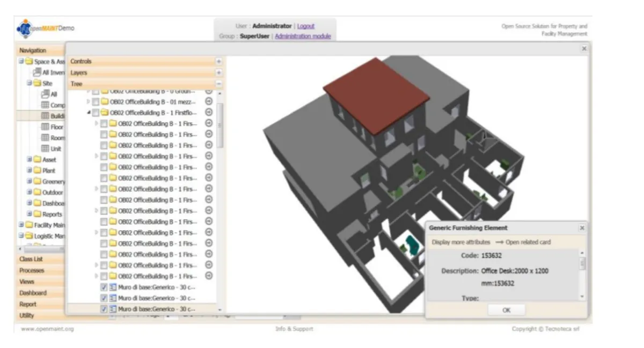This screenshot has height=348, width=644.
Task: Click the Floor grid icon in Navigation
Action: pyautogui.click(x=45, y=127)
